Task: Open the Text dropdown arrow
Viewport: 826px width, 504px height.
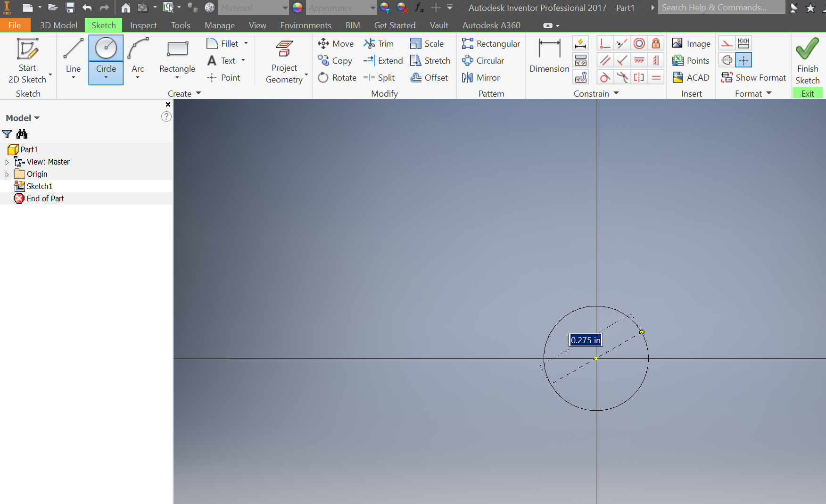Action: (243, 60)
